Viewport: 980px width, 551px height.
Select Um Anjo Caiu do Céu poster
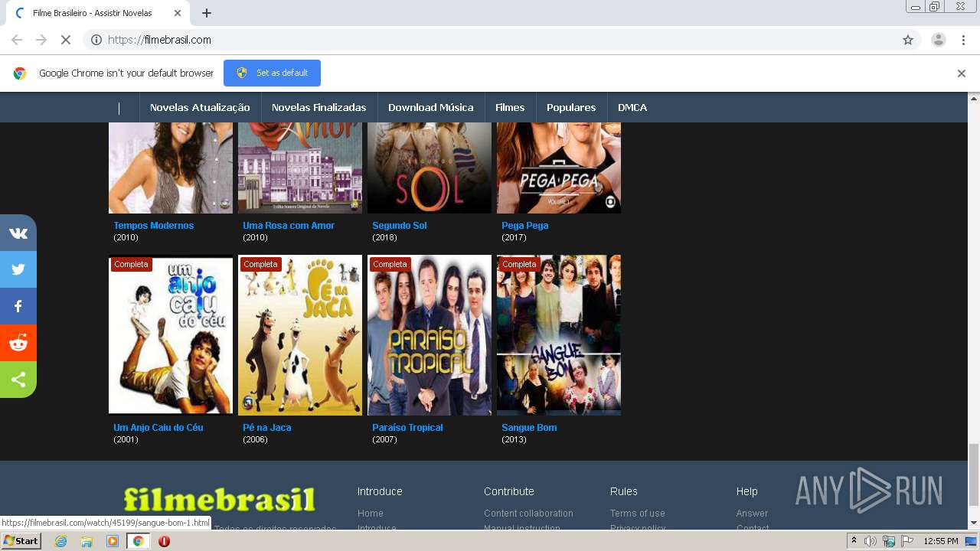tap(171, 335)
